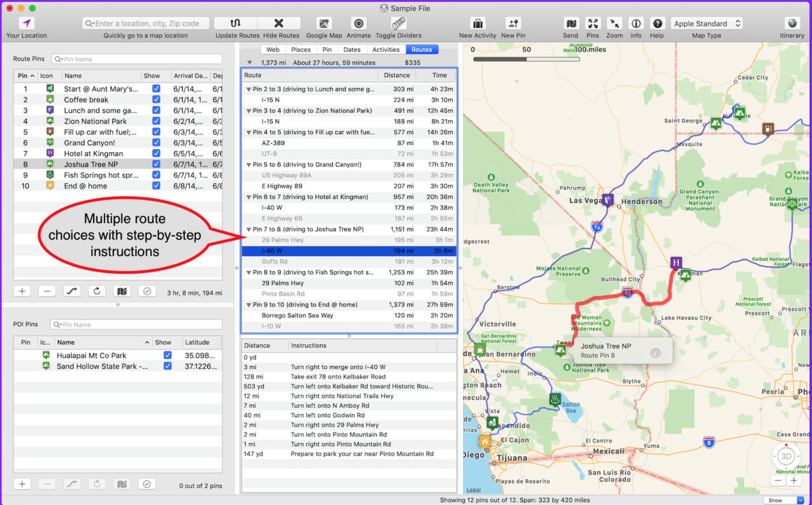
Task: Switch to the Activities tab
Action: pyautogui.click(x=386, y=49)
